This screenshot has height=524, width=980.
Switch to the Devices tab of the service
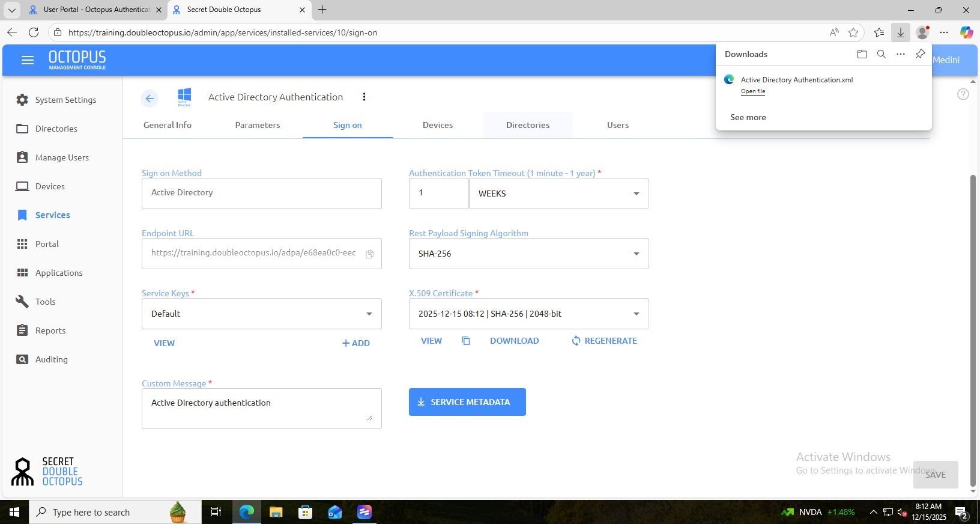[438, 125]
